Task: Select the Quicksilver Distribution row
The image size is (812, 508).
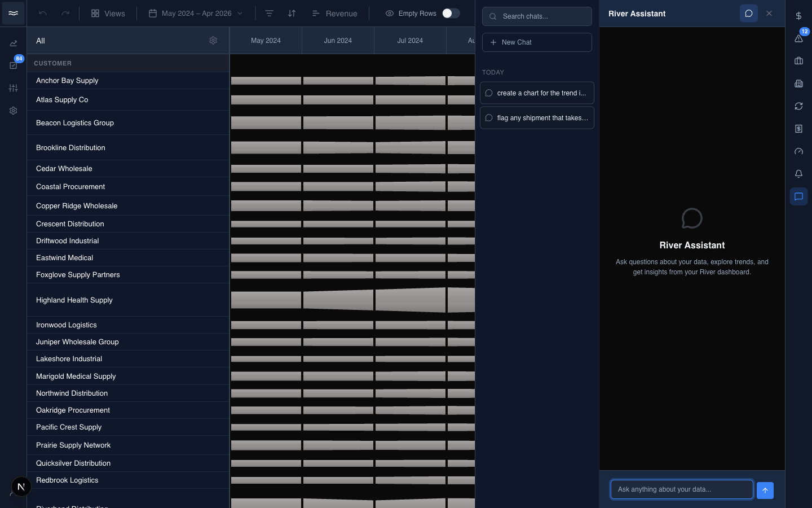Action: pos(128,463)
